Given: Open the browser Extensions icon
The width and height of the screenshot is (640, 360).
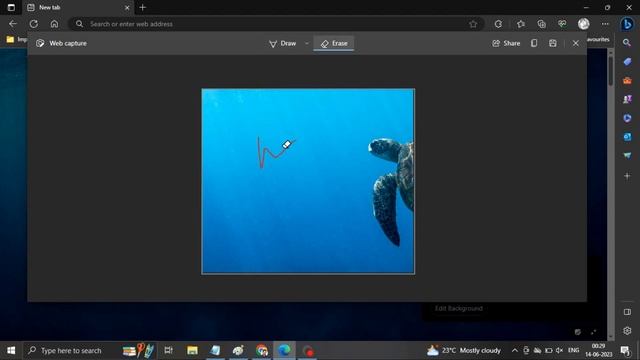Looking at the screenshot, I should [x=498, y=24].
